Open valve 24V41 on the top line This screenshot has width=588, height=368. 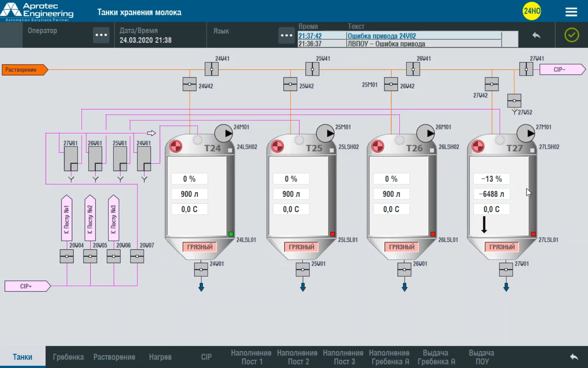[x=211, y=69]
